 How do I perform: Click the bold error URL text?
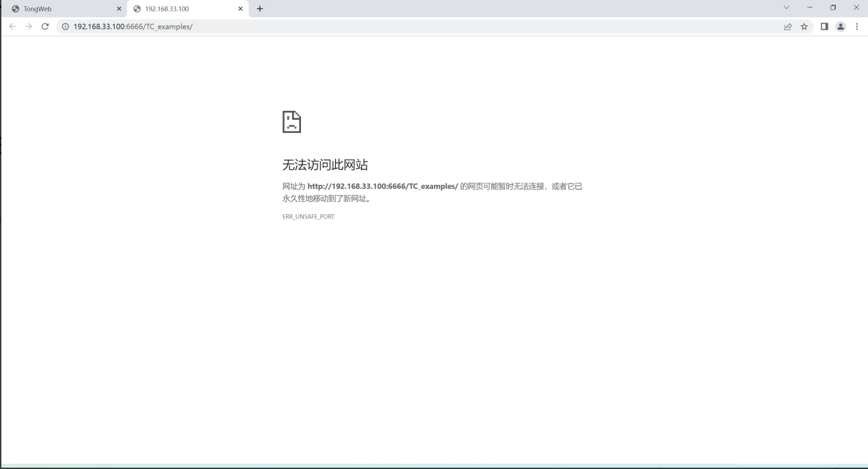click(382, 186)
